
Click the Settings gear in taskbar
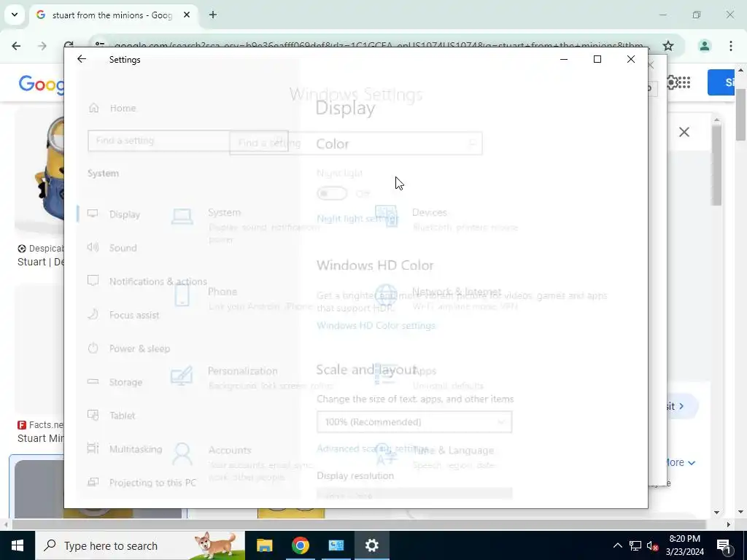click(x=371, y=545)
